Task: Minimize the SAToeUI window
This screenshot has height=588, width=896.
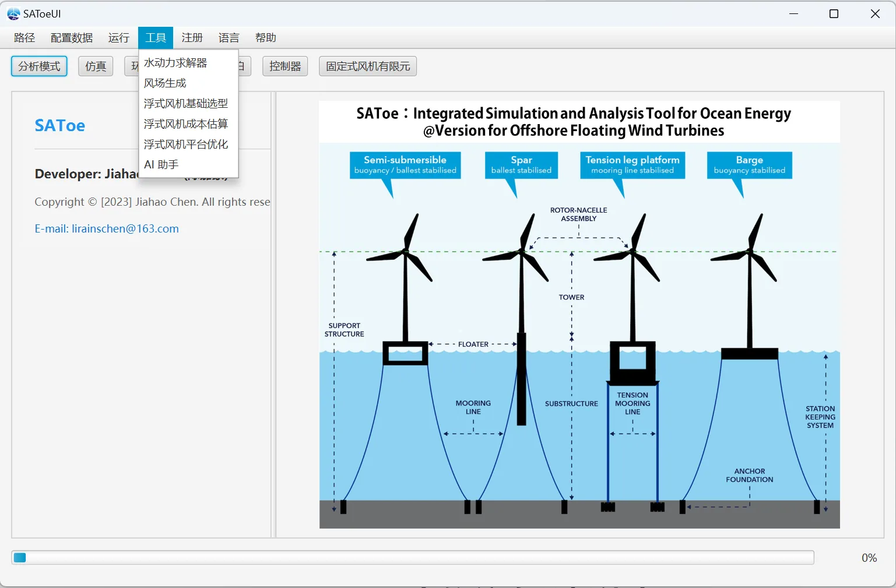Action: (x=793, y=14)
